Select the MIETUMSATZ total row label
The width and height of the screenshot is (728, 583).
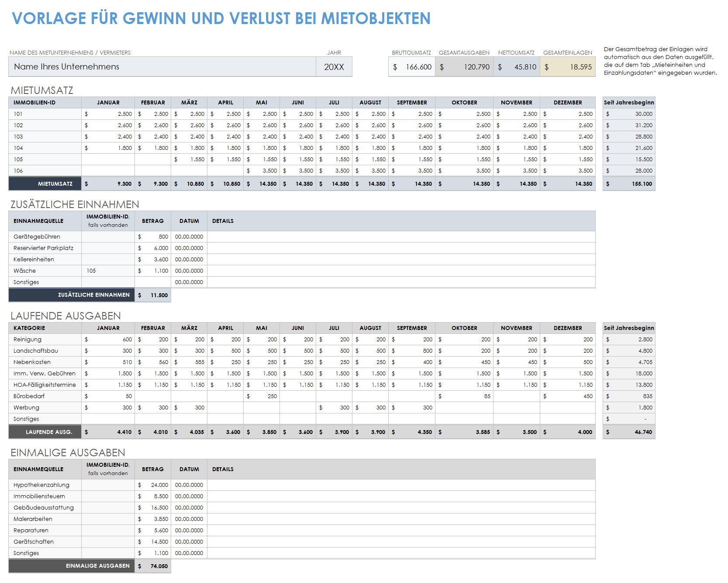[x=45, y=184]
